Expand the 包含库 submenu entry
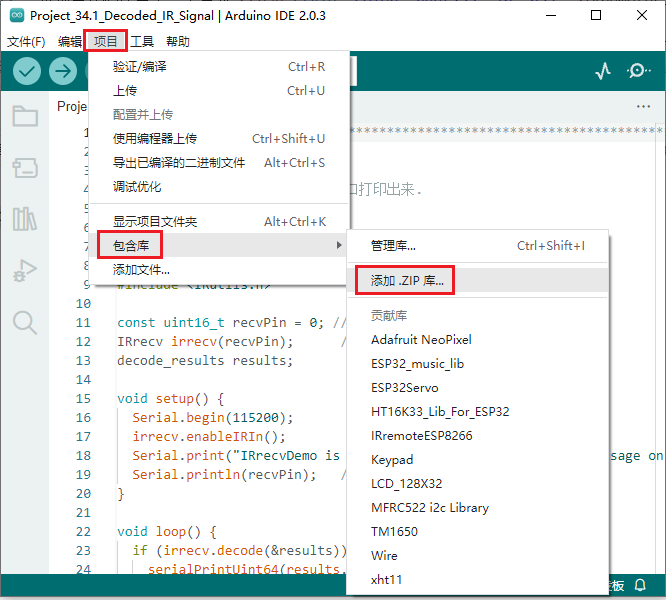Screen dimensions: 666x600 coord(138,245)
